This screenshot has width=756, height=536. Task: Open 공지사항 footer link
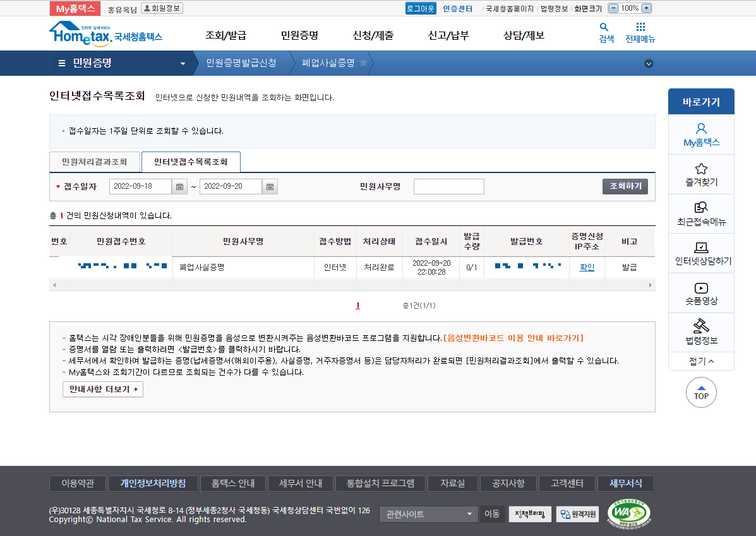[x=508, y=484]
